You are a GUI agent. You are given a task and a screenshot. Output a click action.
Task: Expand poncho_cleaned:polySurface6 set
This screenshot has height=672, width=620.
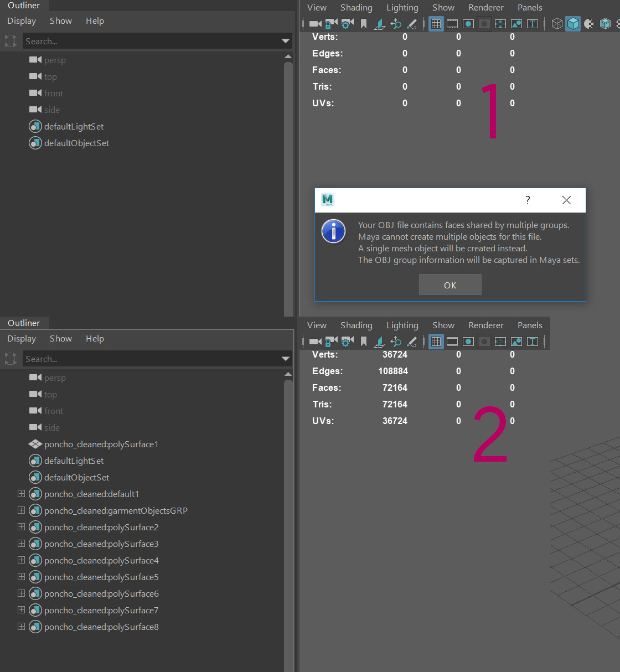21,593
